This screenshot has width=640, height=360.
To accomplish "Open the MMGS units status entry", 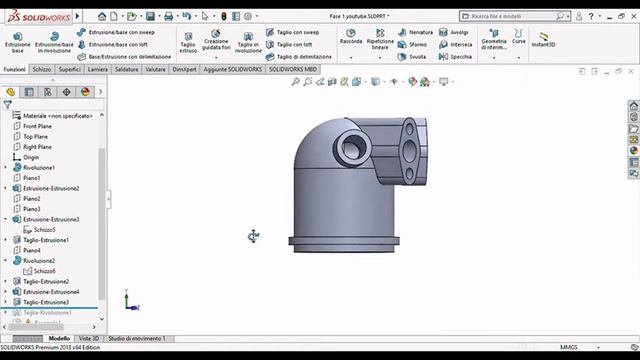I will pyautogui.click(x=569, y=347).
